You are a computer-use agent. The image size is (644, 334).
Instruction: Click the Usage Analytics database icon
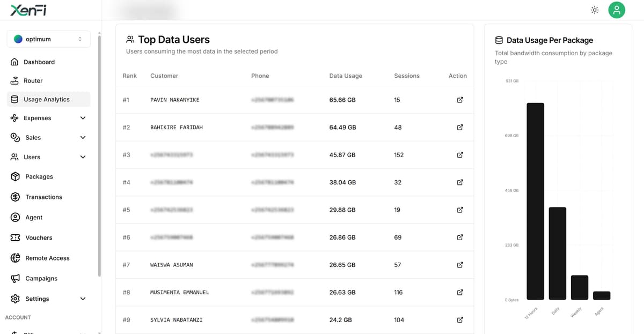click(15, 100)
